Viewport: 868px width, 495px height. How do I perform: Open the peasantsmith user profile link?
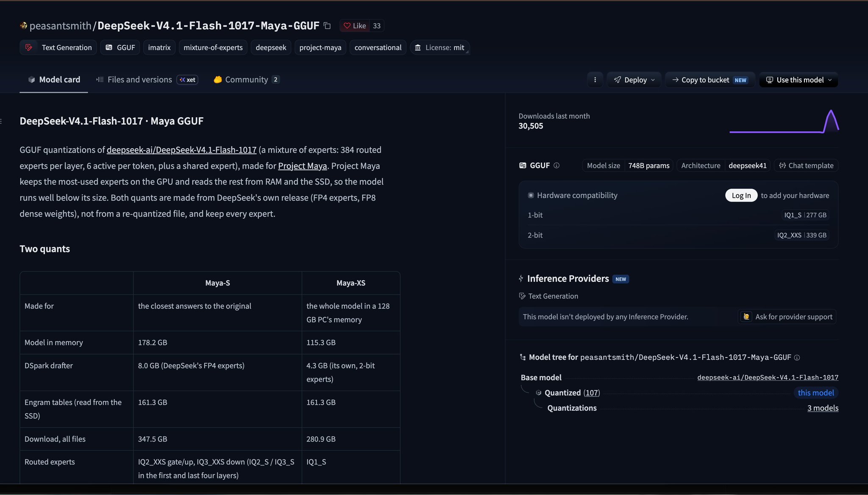point(60,26)
